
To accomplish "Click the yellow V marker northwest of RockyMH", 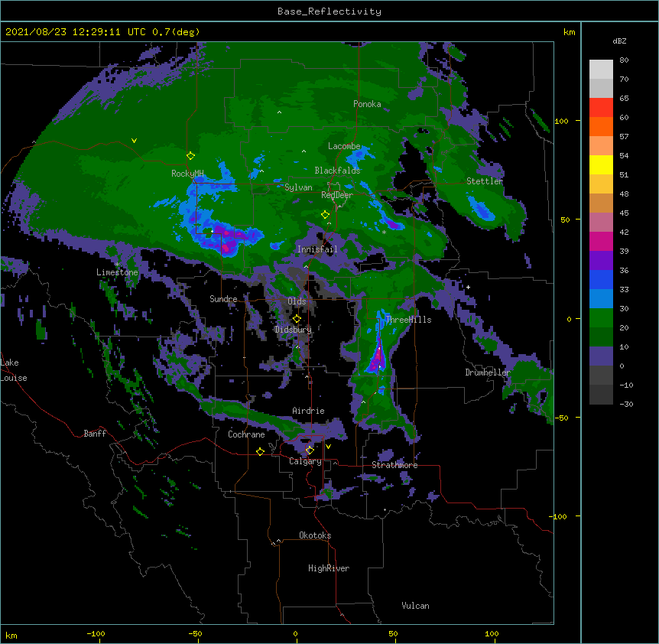I will coord(134,141).
